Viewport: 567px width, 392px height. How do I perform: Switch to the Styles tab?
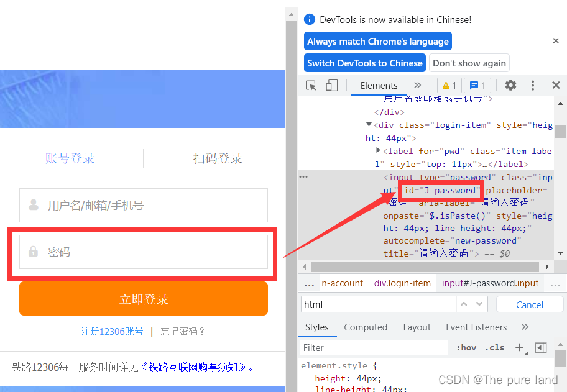click(317, 327)
